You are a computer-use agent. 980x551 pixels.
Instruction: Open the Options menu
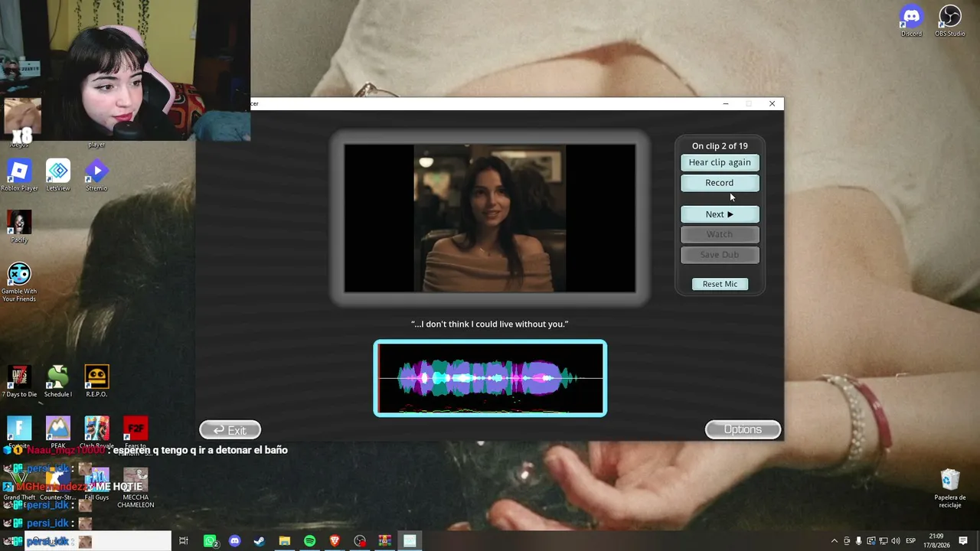point(743,430)
